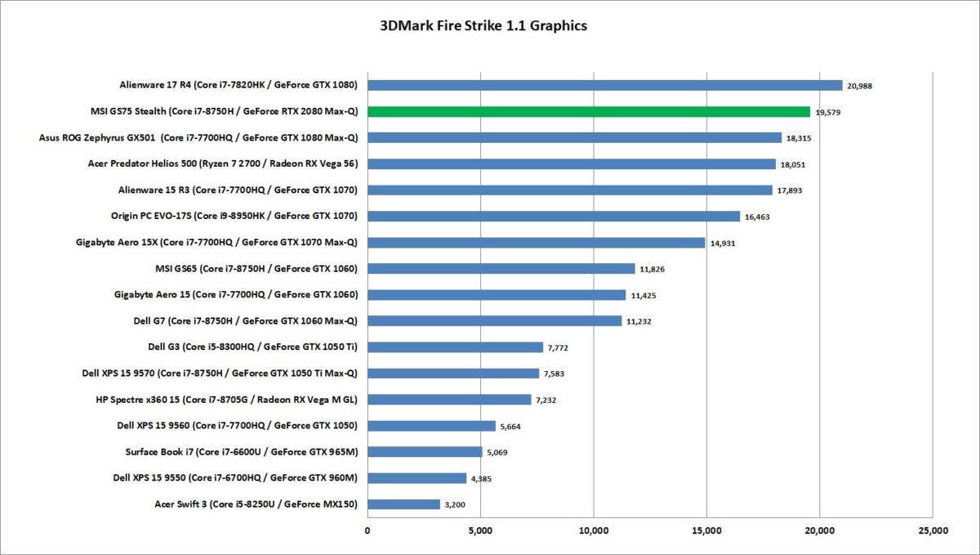
Task: Select the 18,315 score value
Action: [x=799, y=138]
